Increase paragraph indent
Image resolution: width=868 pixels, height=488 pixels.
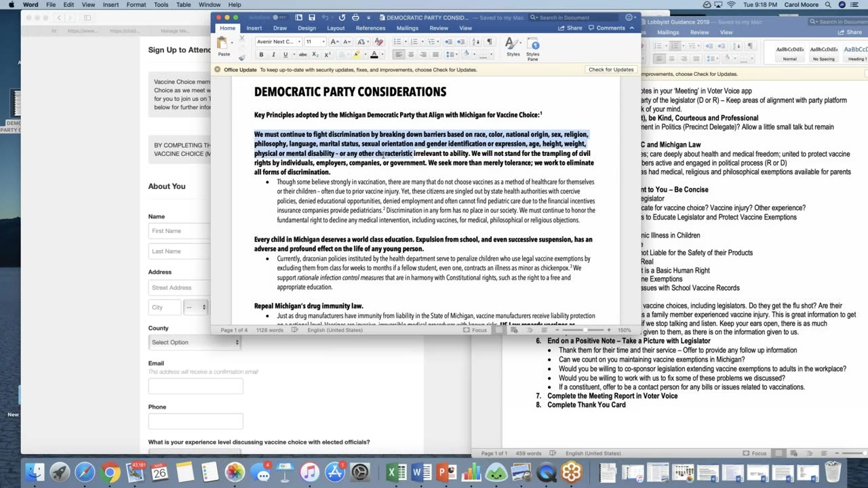click(461, 41)
